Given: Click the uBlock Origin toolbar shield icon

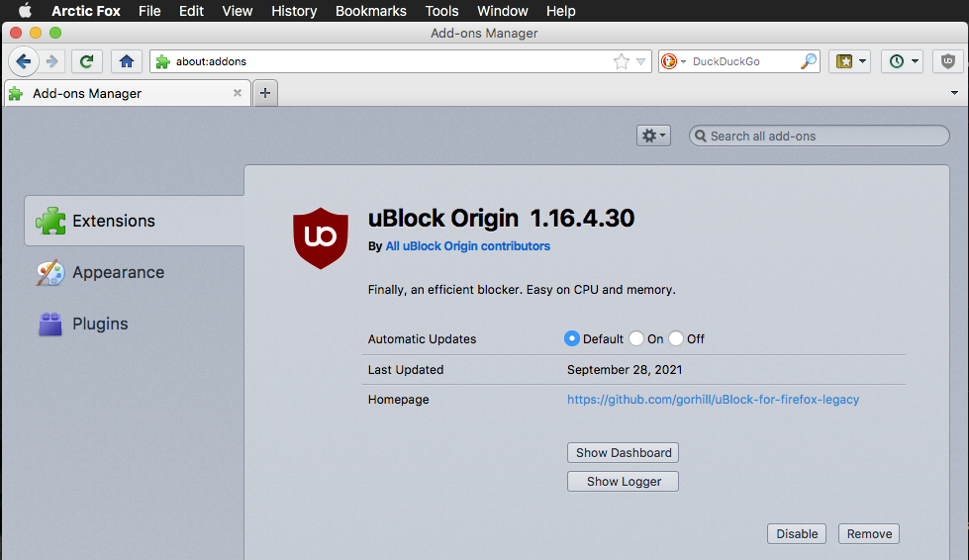Looking at the screenshot, I should coord(948,61).
